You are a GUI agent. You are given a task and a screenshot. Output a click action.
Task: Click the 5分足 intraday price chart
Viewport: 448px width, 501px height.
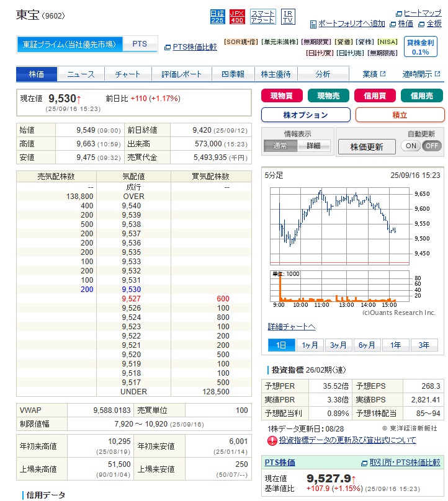(x=339, y=226)
